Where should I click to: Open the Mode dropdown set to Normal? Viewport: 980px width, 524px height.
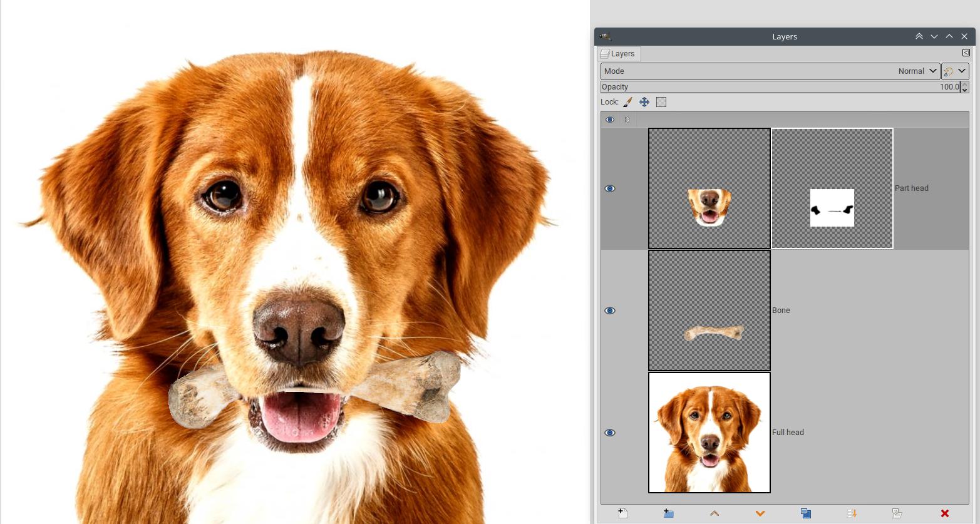tap(770, 71)
